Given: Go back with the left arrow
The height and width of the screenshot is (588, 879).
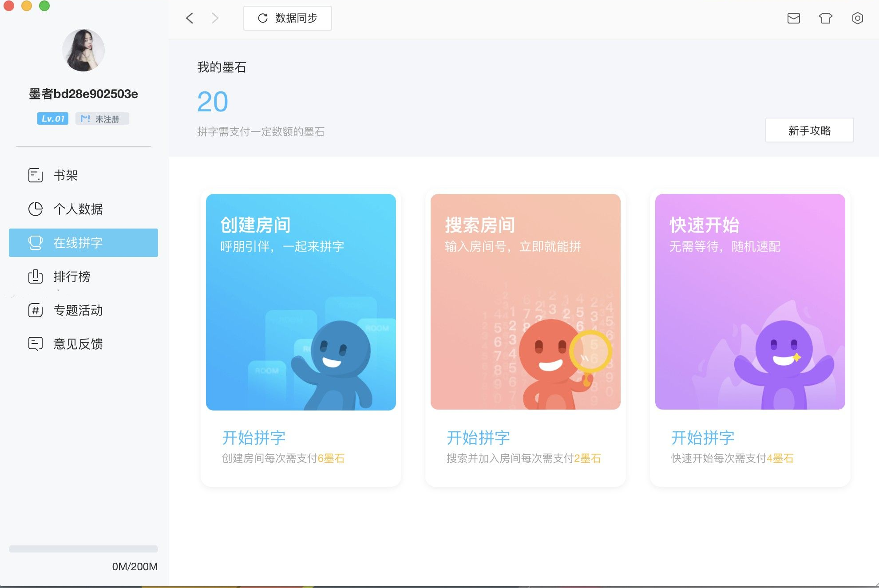Looking at the screenshot, I should coord(190,18).
